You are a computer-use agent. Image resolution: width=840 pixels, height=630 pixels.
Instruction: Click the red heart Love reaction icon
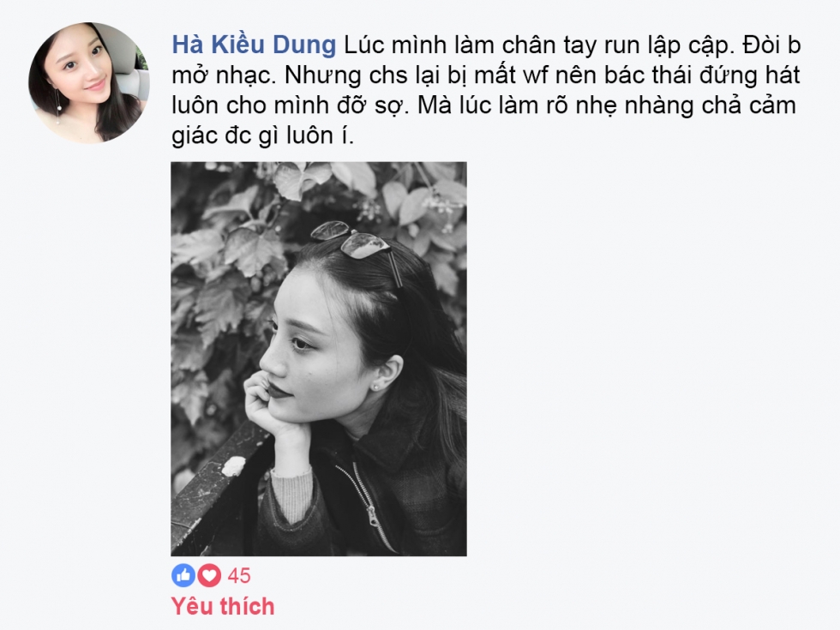pos(209,575)
